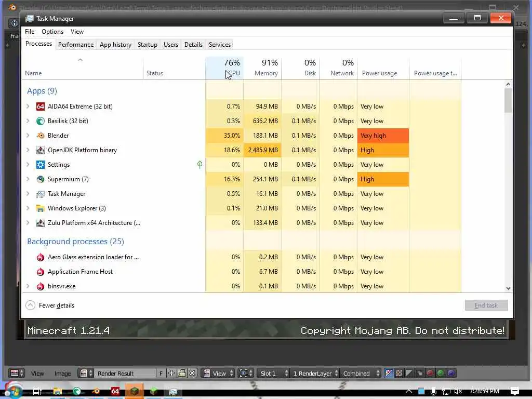Sort processes by the Disk column
Viewport: 532px width, 399px height.
coord(301,68)
